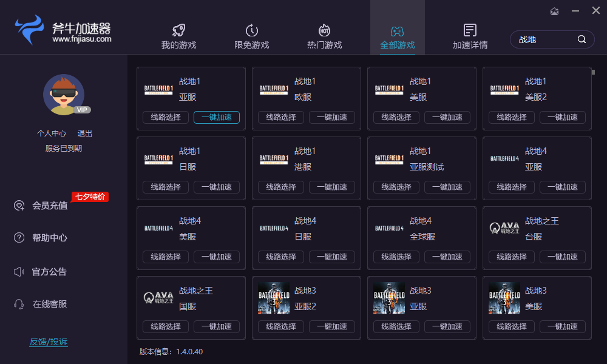Screen dimensions: 607x364
Task: Click the 帮助中心 question mark icon
Action: point(19,237)
